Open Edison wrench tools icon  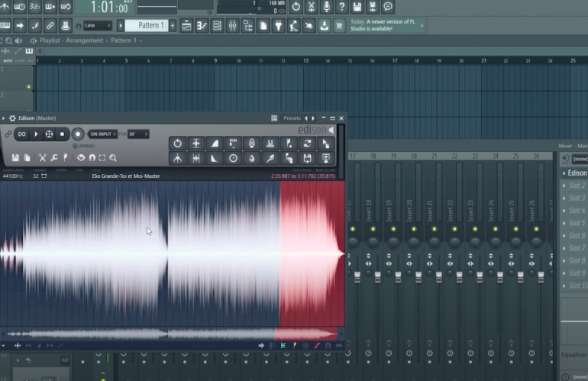[x=54, y=158]
